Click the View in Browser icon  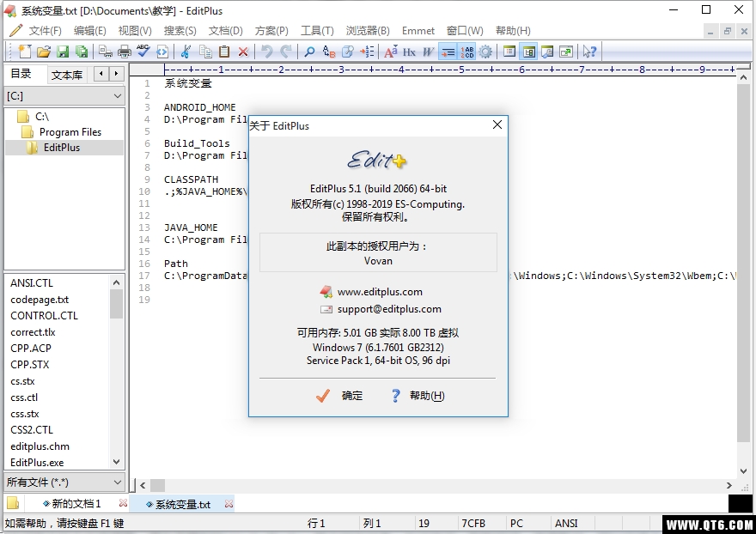click(162, 52)
